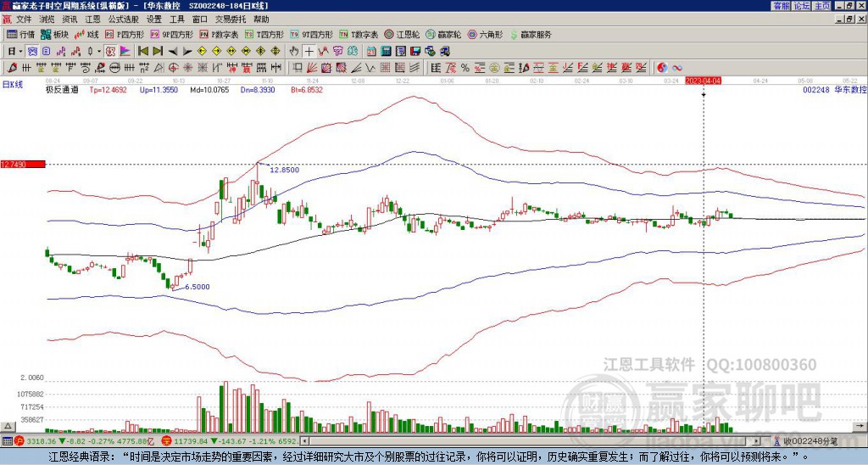Jump to last bar icon
This screenshot has width=868, height=465.
tap(158, 51)
